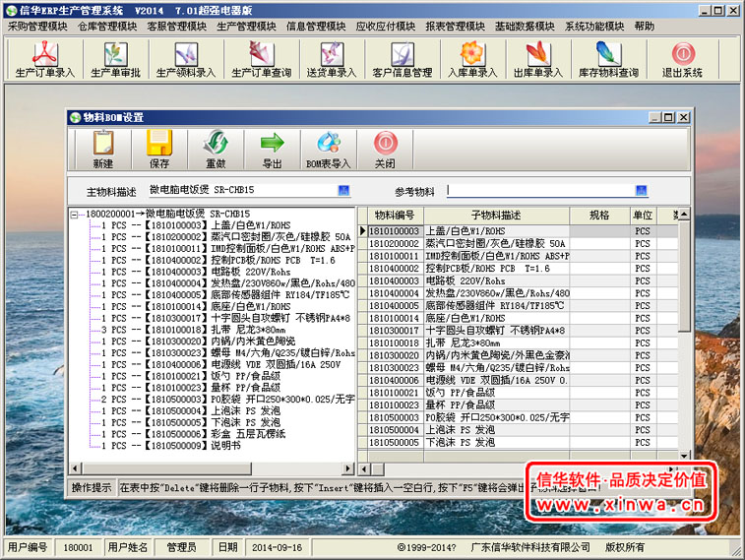Click table cell 底座/白色W1/ROHS

(x=497, y=318)
